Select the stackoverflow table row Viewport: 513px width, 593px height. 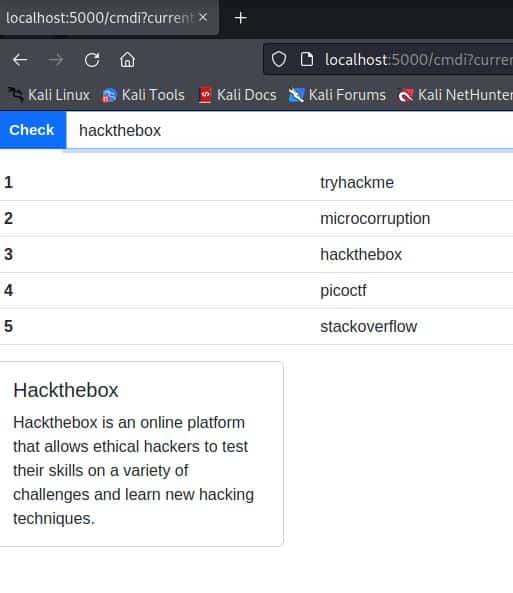point(256,326)
